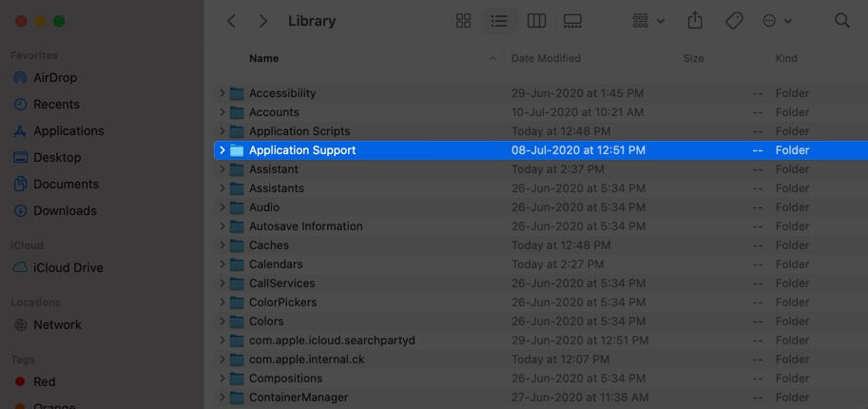Screen dimensions: 868x409
Task: Select the com.apple.icloud.searchpartyd folder
Action: pos(332,341)
